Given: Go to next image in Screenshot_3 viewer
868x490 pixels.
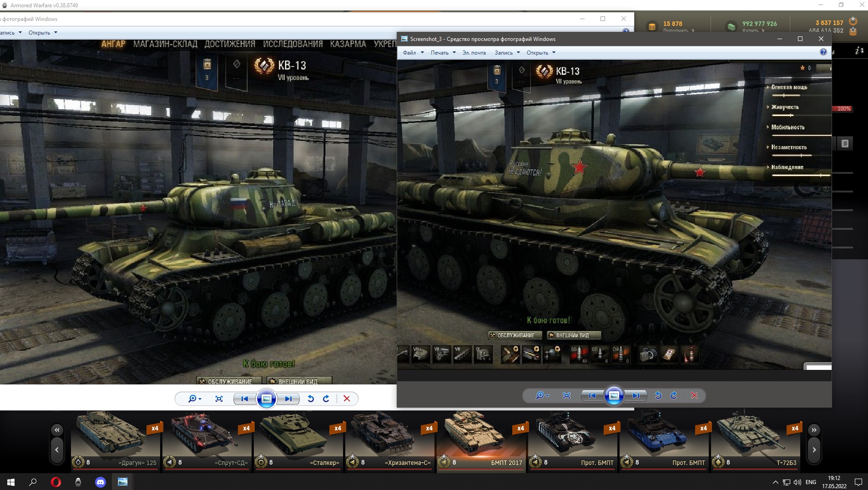Looking at the screenshot, I should (636, 395).
